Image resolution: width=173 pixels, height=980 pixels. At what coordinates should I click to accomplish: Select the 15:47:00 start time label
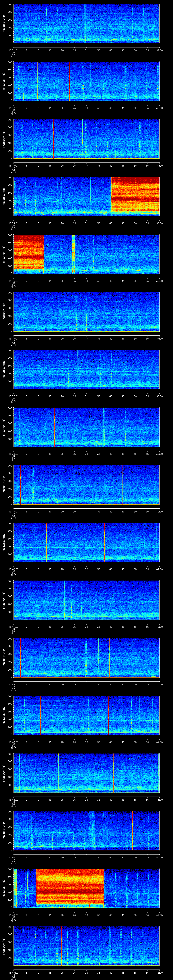coord(14,972)
